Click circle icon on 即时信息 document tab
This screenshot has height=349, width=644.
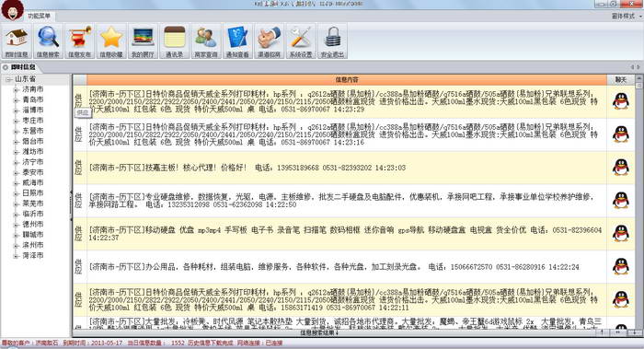[6, 67]
